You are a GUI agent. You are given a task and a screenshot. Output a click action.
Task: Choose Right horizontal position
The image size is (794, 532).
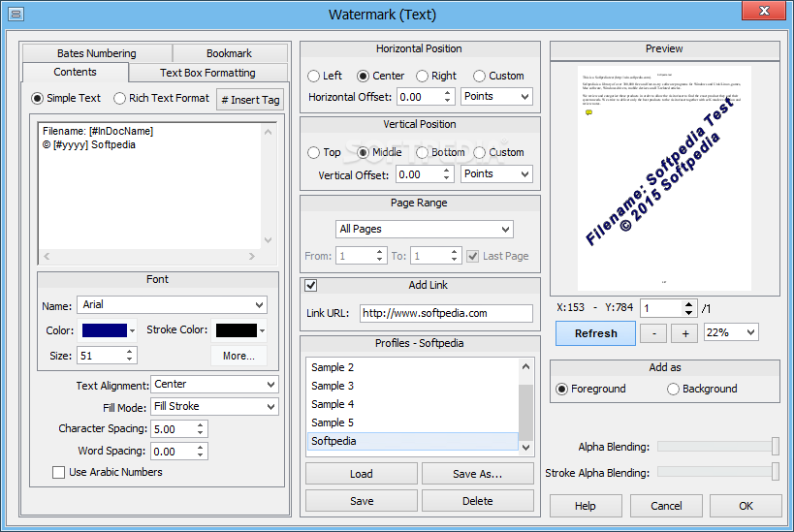(x=436, y=76)
